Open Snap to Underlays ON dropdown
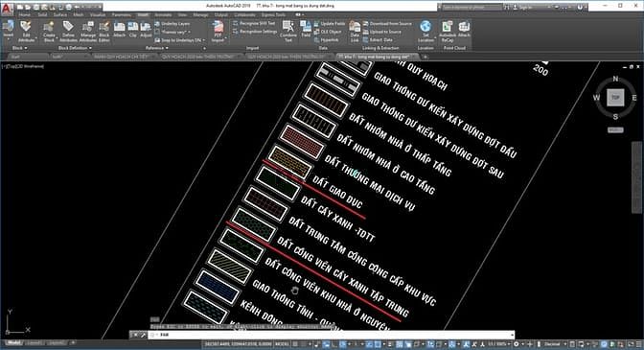This screenshot has height=350, width=644. click(x=179, y=40)
